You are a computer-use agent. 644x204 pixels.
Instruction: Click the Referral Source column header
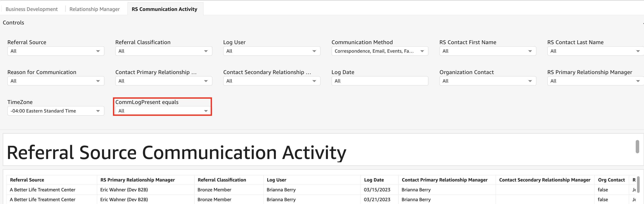(x=27, y=180)
